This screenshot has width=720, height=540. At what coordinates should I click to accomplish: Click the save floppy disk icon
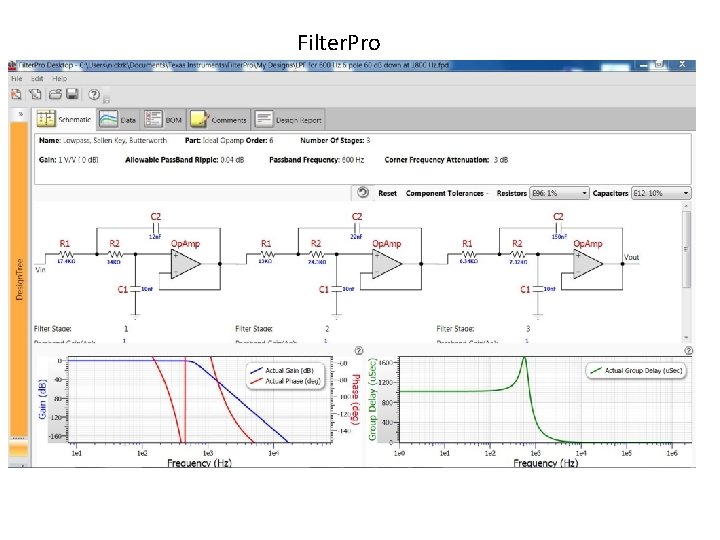click(73, 94)
